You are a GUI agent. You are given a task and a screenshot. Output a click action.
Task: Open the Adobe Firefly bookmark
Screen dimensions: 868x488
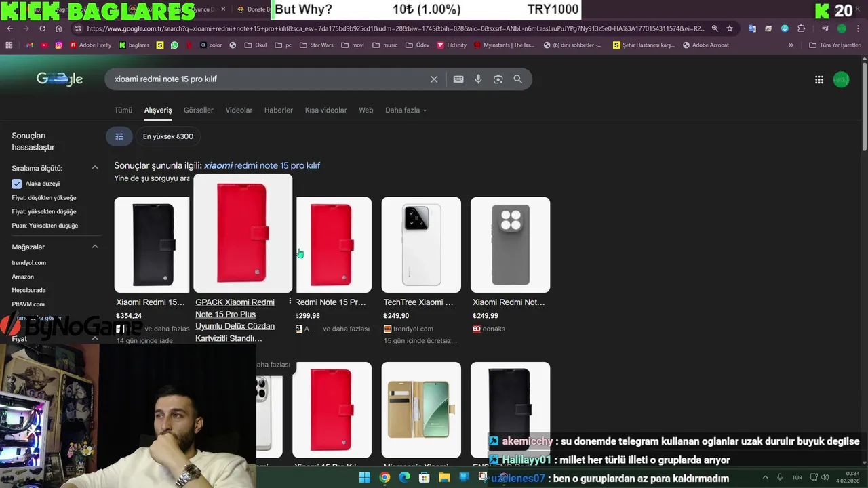(x=91, y=45)
